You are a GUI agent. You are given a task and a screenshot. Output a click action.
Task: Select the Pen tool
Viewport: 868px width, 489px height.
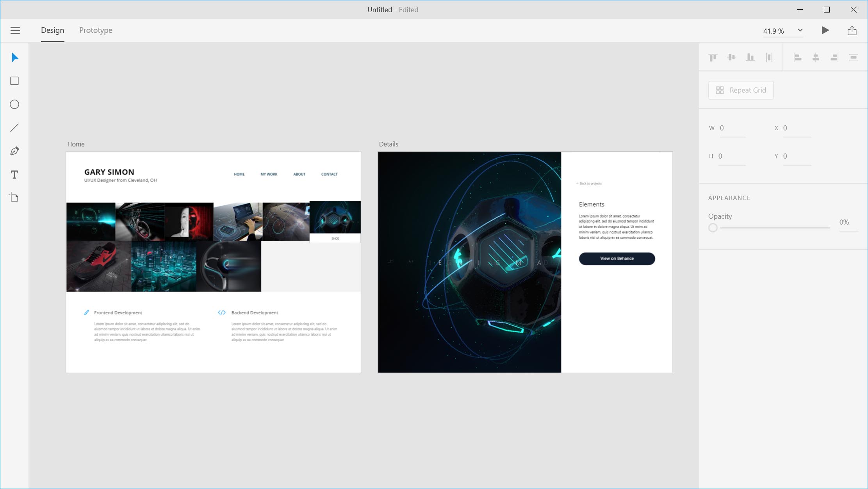14,151
